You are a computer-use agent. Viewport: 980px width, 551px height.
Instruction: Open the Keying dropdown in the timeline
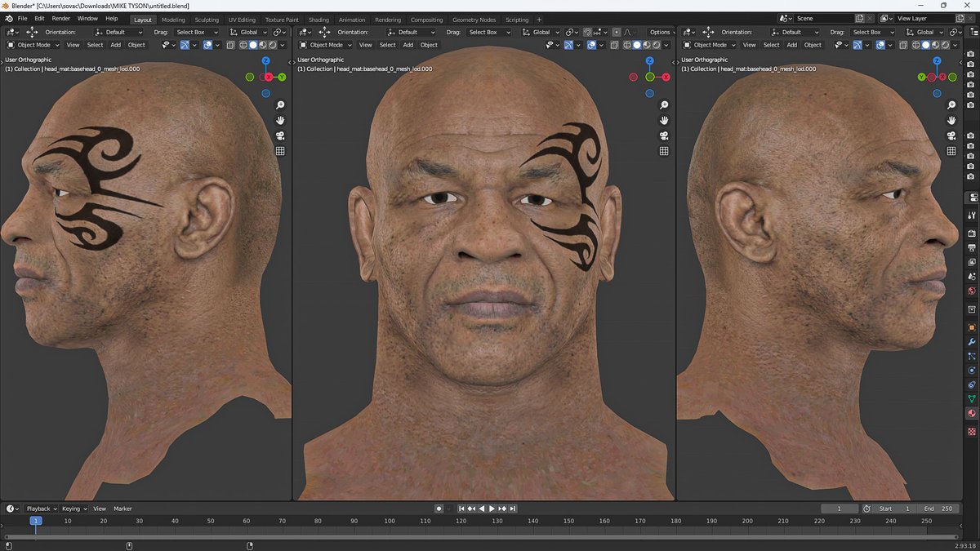[x=73, y=509]
